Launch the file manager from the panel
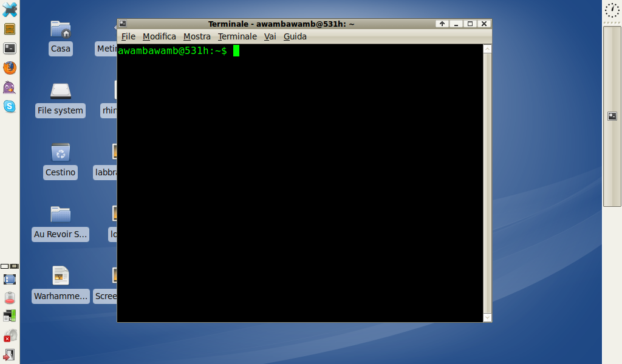Viewport: 622px width, 364px height. point(10,29)
